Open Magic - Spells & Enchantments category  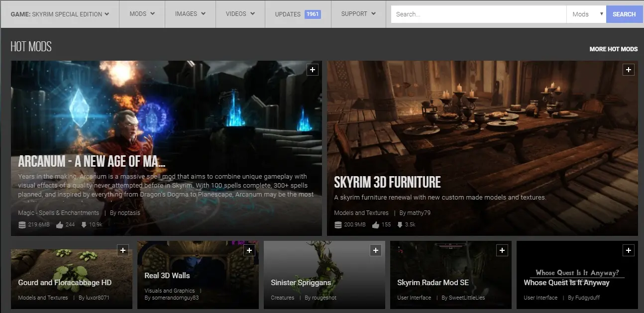(x=59, y=213)
